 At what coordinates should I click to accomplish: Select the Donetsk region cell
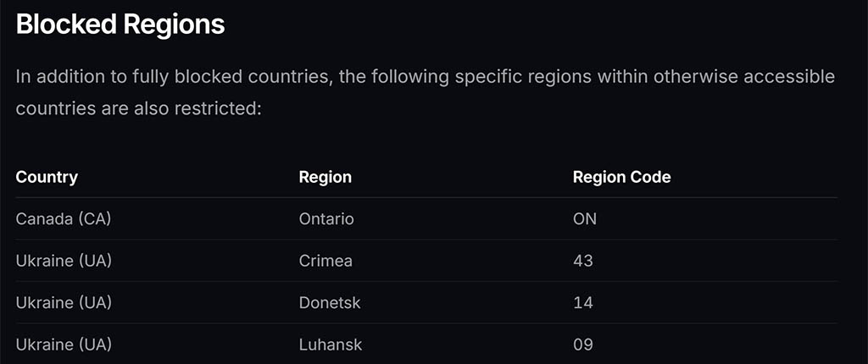point(330,302)
